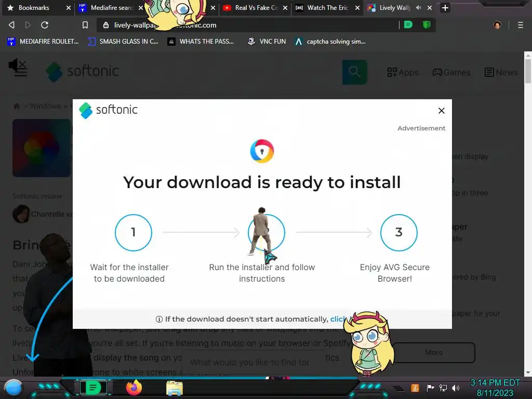Click the browser forward arrow

click(x=28, y=25)
